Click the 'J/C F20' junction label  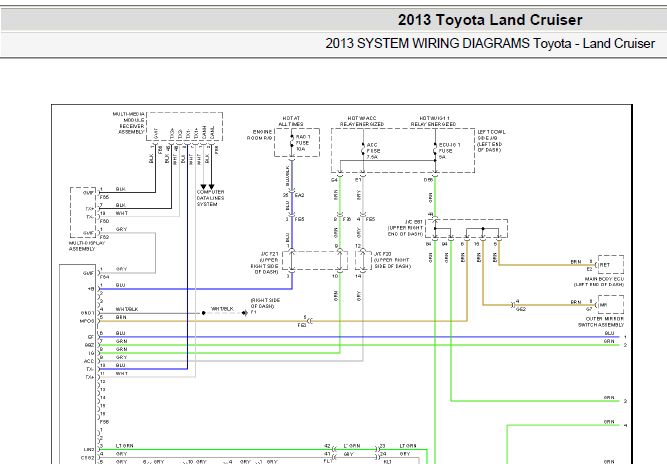[382, 254]
